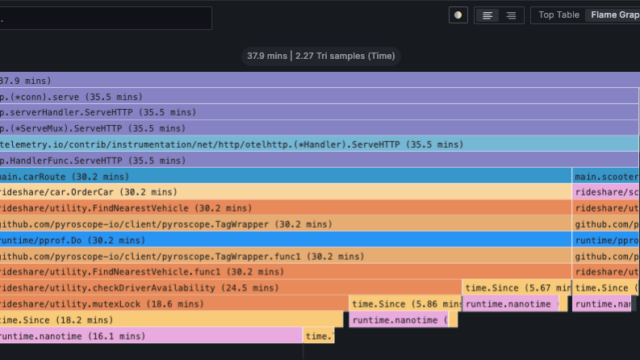Select the (*ServeMux).ServeHTTP bar
The image size is (640, 360).
coord(319,128)
